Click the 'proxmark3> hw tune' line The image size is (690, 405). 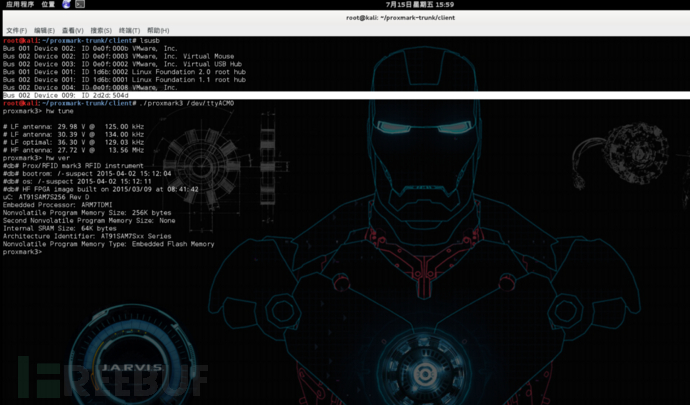pyautogui.click(x=38, y=111)
